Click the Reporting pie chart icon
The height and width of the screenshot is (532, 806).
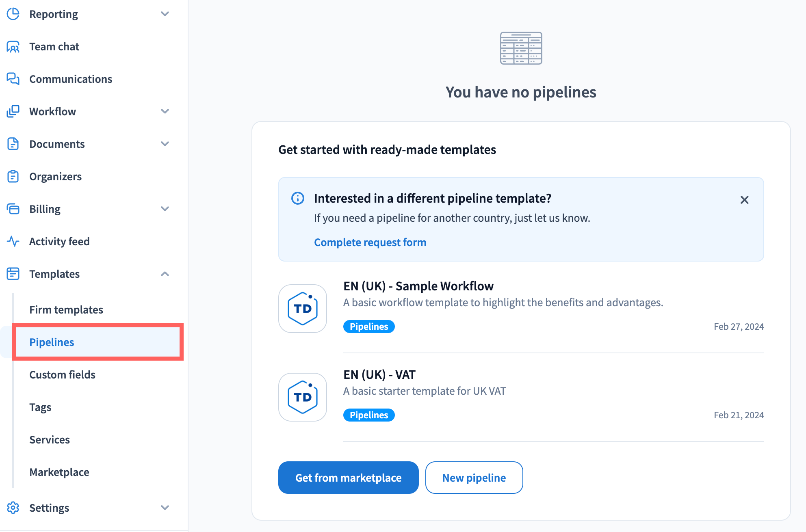[13, 14]
